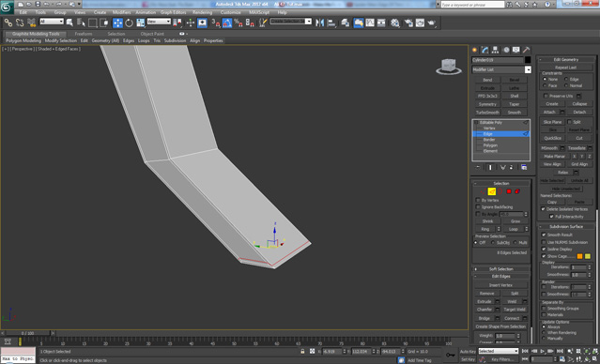The width and height of the screenshot is (600, 364).
Task: Enable Preserve UVs checkbox
Action: tap(546, 96)
